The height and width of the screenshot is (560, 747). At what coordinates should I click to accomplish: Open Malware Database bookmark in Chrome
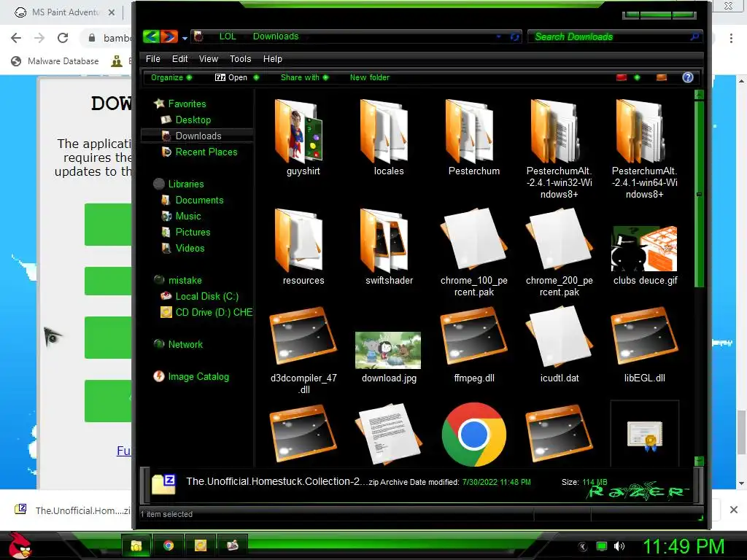click(55, 61)
